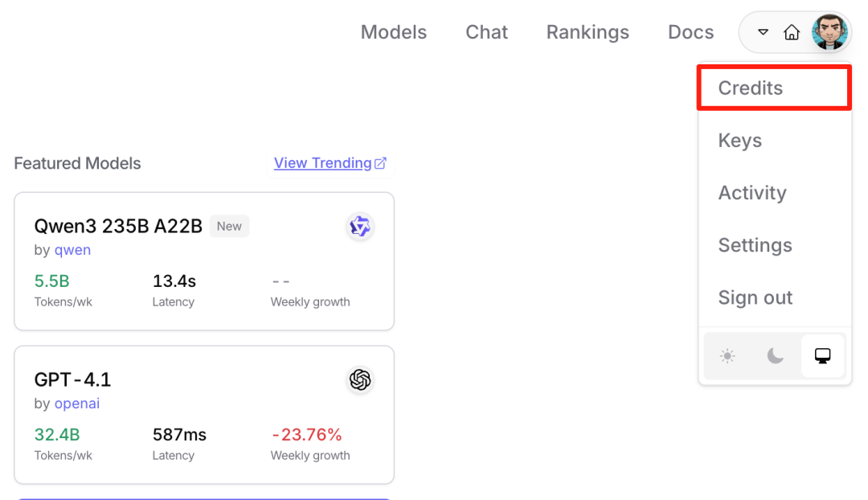Open the Rankings page link
Screen dimensions: 868x500
click(588, 32)
